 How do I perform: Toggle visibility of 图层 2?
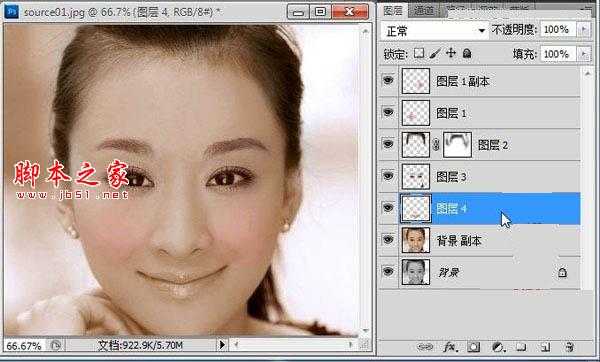point(388,144)
